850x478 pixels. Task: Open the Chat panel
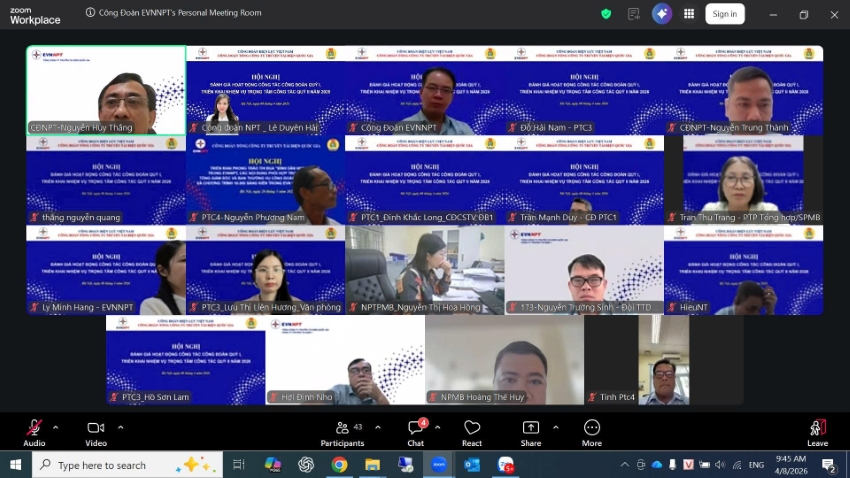(x=416, y=433)
